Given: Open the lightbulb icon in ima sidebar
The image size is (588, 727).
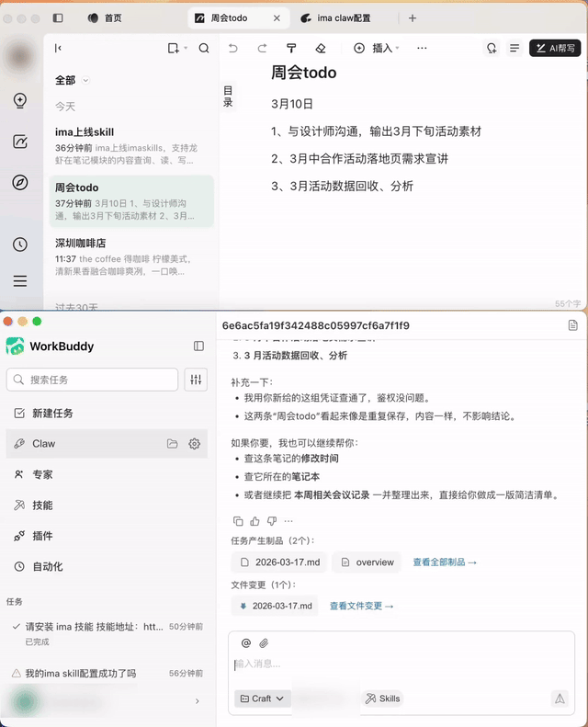Looking at the screenshot, I should pos(20,100).
